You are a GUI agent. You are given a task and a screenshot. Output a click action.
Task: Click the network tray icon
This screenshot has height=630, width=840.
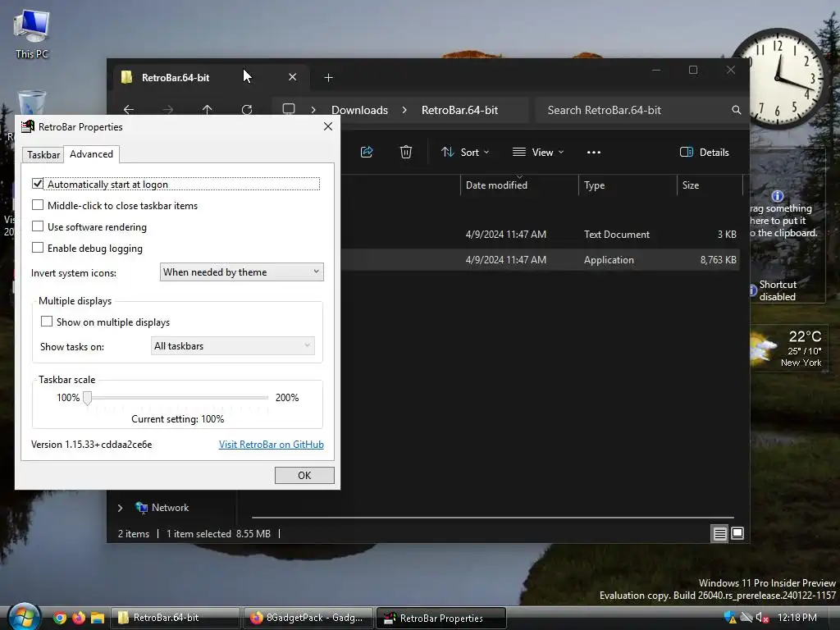pos(746,618)
